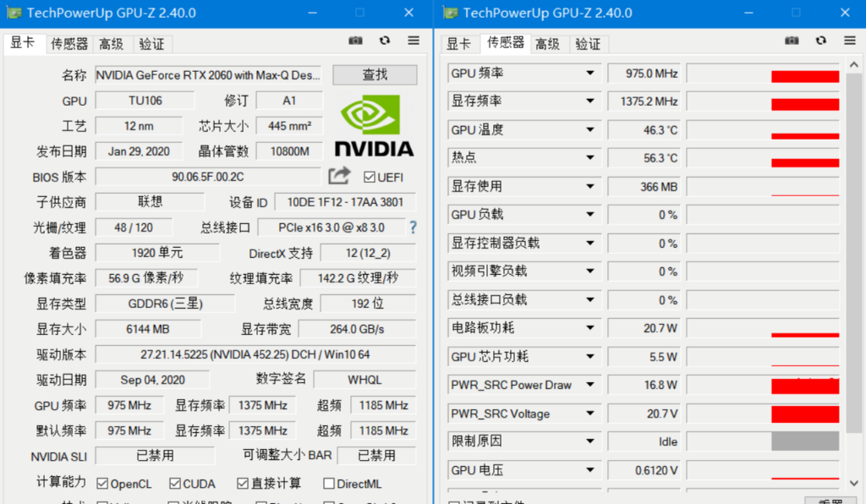Click sensors scrollbar up arrow

(x=854, y=64)
